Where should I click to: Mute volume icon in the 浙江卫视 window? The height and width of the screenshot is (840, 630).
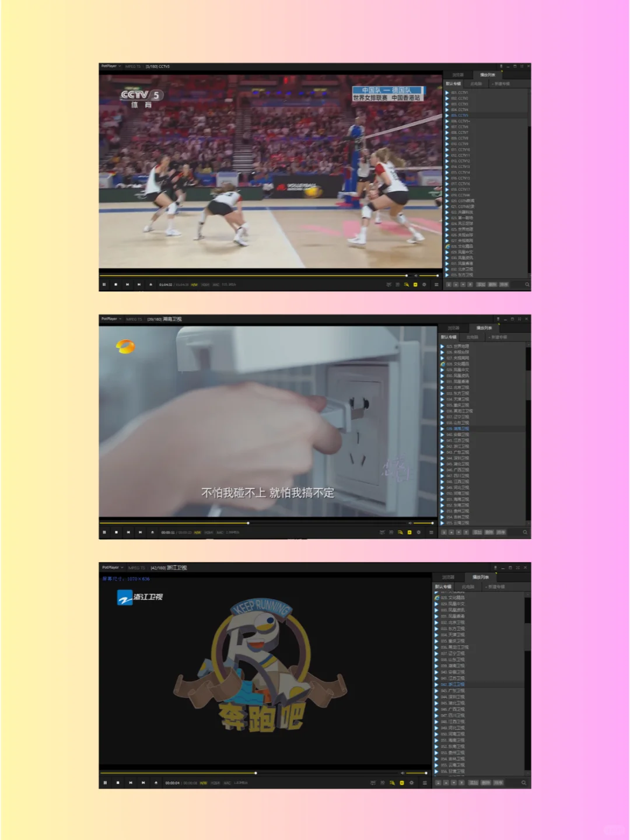tap(402, 773)
